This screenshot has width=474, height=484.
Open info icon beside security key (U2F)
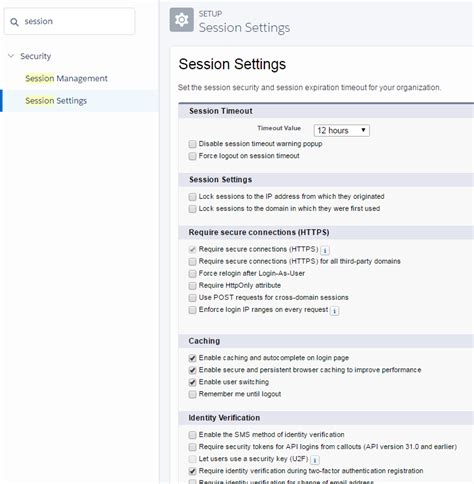[315, 460]
